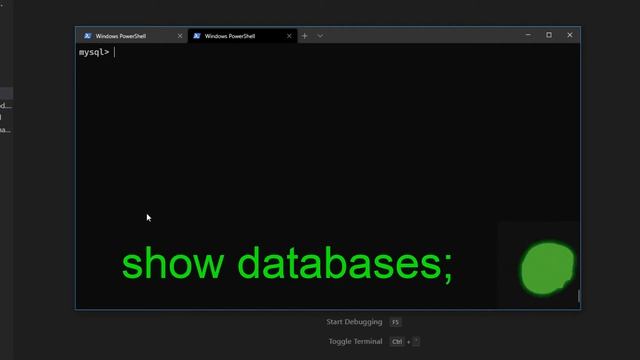Close the first Windows PowerShell tab
Screen dimensions: 640x360
tap(180, 36)
